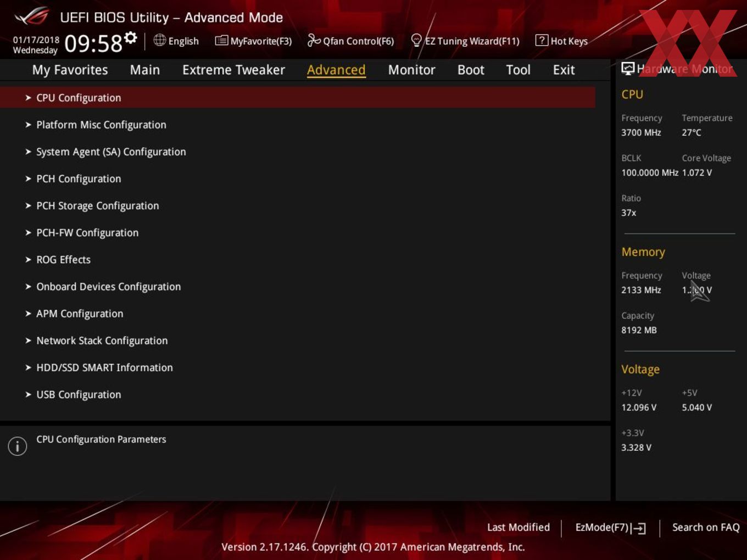Image resolution: width=747 pixels, height=560 pixels.
Task: Switch to Monitor tab
Action: pos(411,70)
